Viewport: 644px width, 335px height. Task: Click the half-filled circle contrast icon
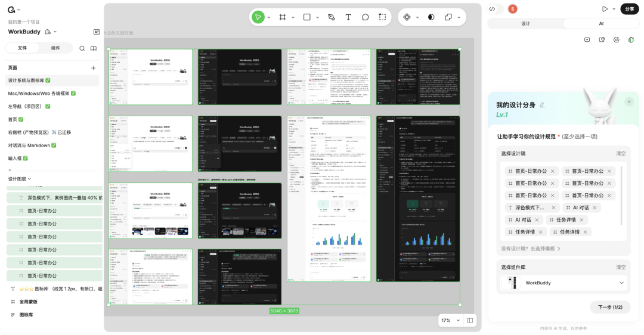click(431, 17)
